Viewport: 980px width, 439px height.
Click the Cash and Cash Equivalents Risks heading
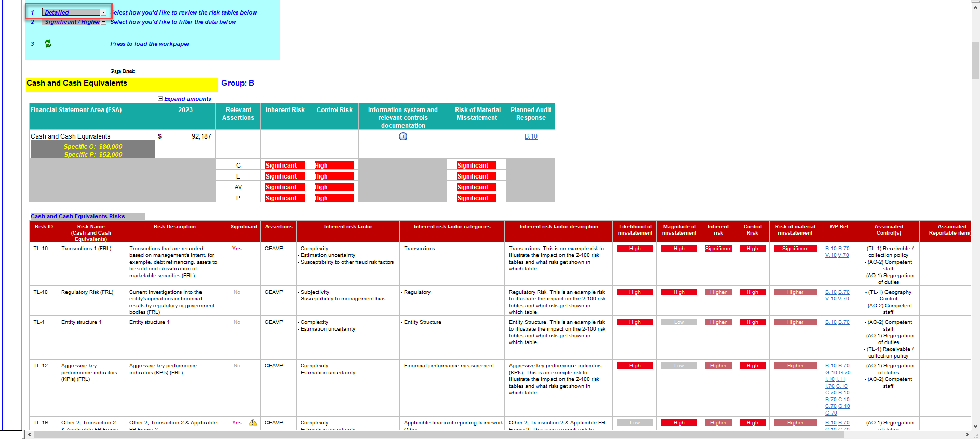coord(78,216)
